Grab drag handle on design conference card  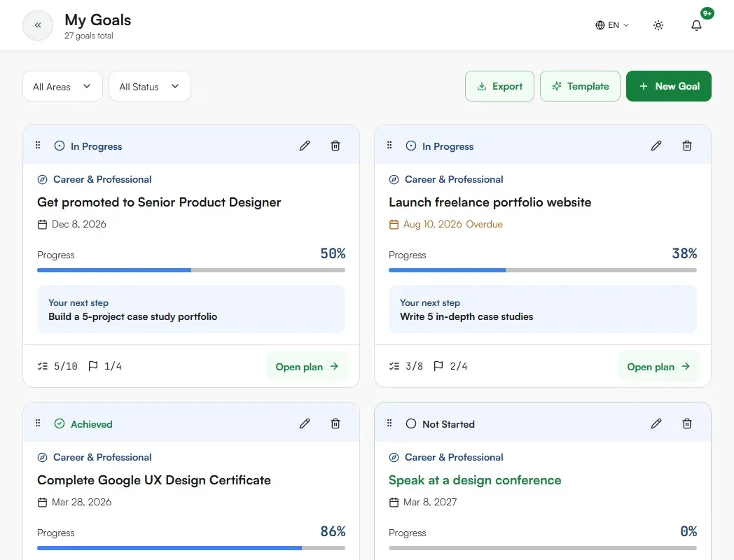[x=389, y=423]
